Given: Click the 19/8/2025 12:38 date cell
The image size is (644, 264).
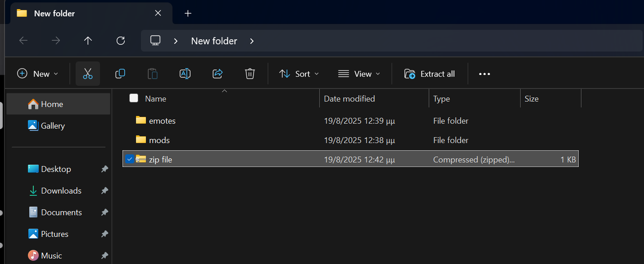Looking at the screenshot, I should (359, 140).
